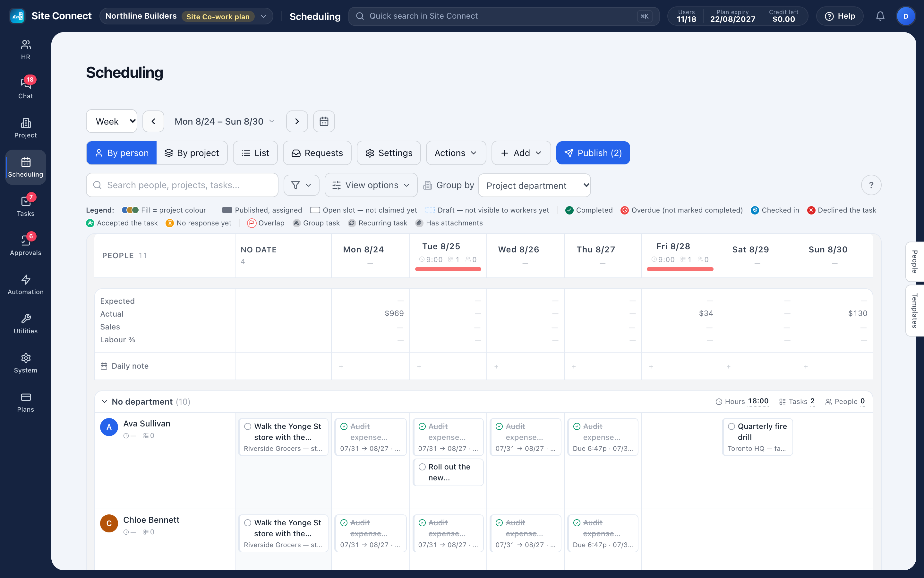This screenshot has height=578, width=924.
Task: Open the Templates side panel tab
Action: [914, 311]
